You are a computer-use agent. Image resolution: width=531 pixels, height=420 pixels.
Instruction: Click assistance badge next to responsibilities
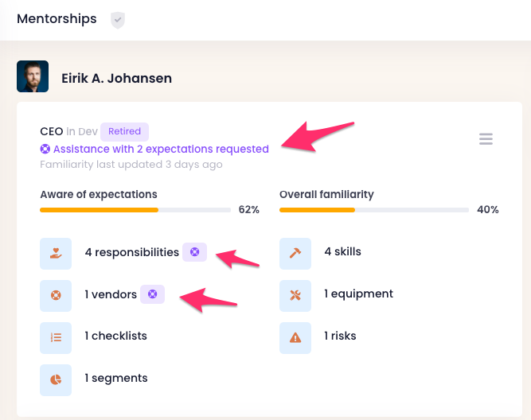point(195,252)
